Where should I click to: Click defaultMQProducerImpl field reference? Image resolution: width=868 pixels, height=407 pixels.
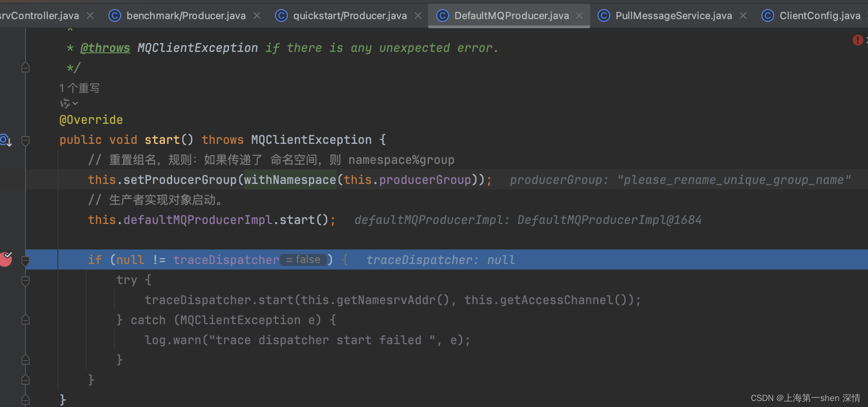pos(198,220)
